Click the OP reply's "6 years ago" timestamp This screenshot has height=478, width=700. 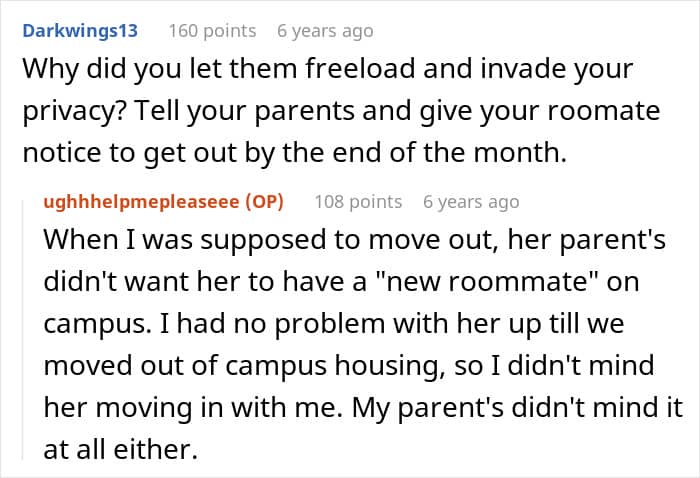pos(471,201)
